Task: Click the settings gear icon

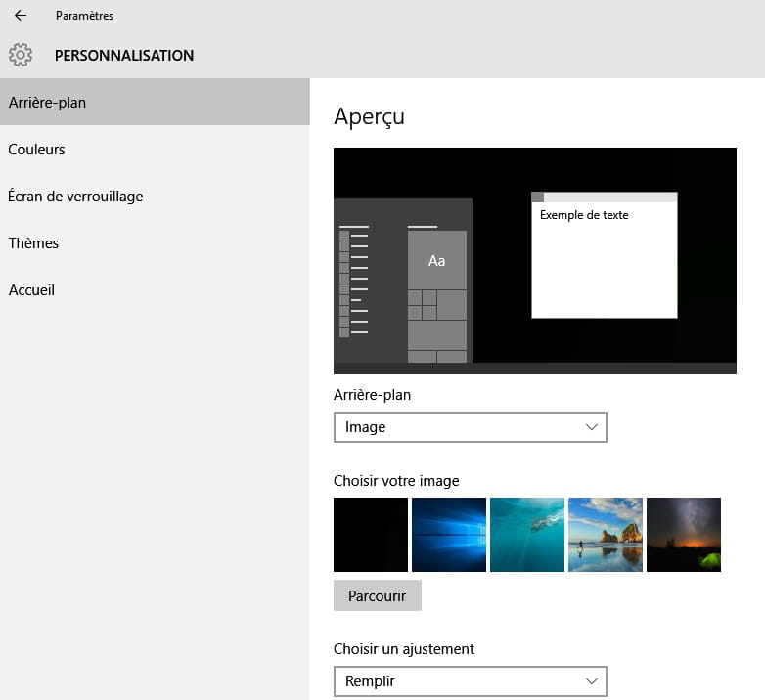Action: coord(21,55)
